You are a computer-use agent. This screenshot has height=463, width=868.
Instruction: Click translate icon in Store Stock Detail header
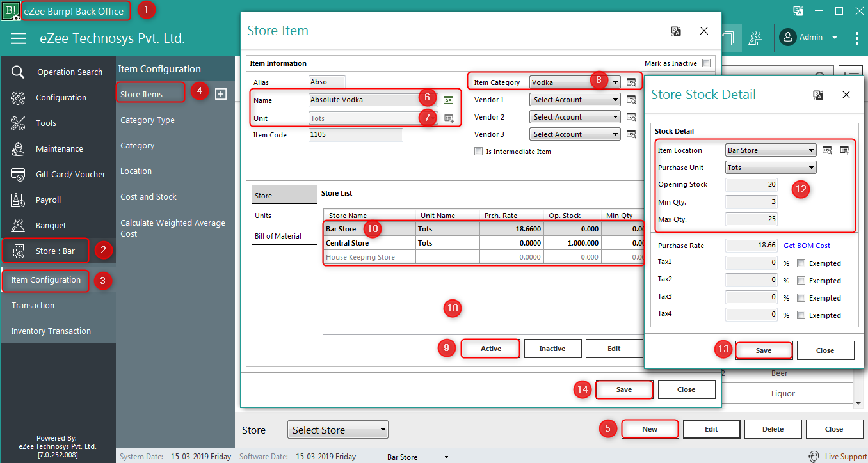[x=817, y=95]
